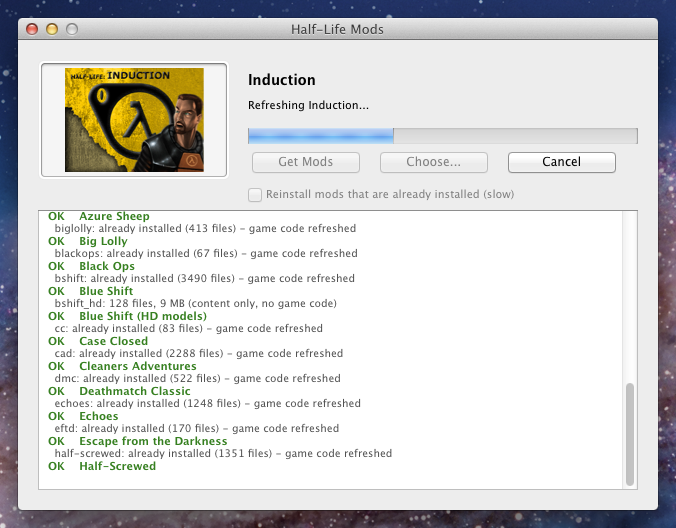Minimize the Half-Life Mods window

pos(52,29)
